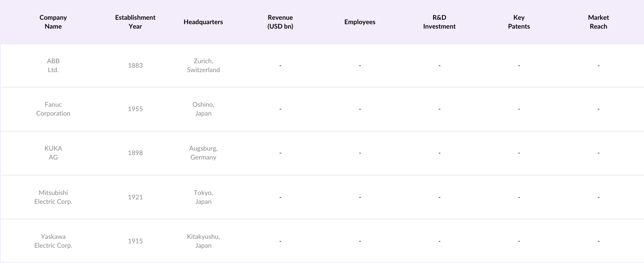
Task: Select the ABB Ltd. company cell
Action: [53, 65]
